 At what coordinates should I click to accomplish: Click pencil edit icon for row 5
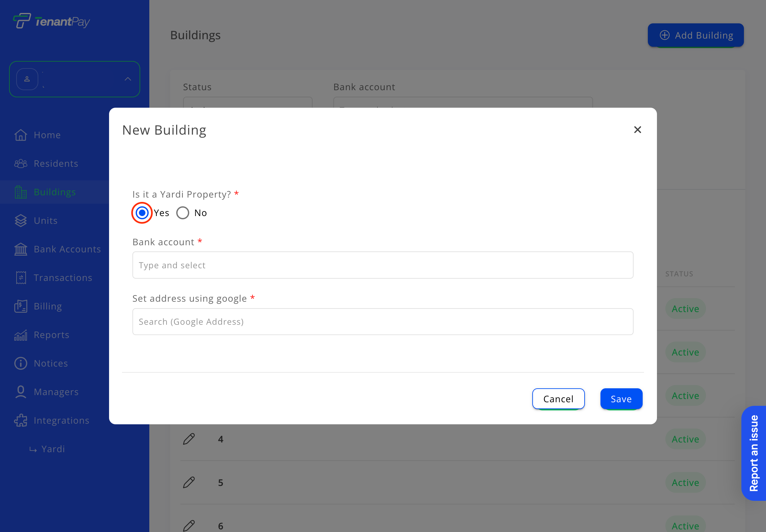(189, 482)
